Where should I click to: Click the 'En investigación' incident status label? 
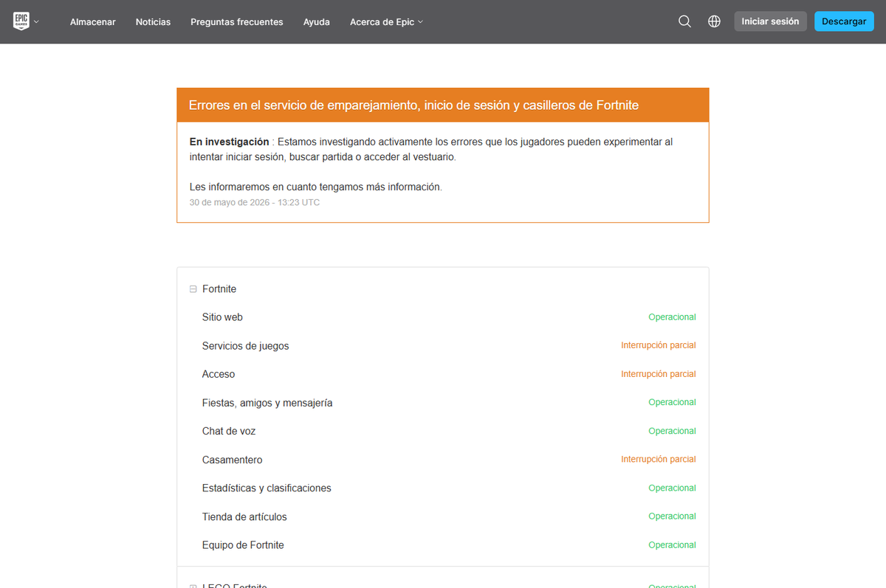pos(230,142)
